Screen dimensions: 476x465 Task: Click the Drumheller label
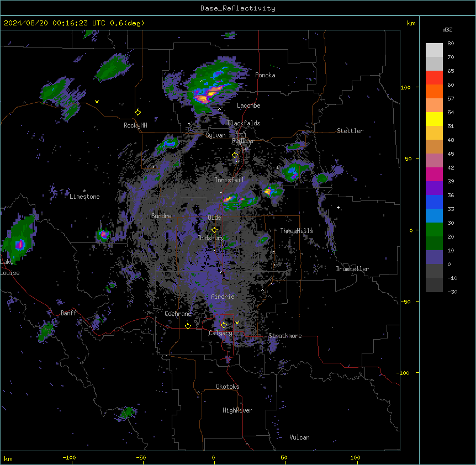tap(352, 269)
